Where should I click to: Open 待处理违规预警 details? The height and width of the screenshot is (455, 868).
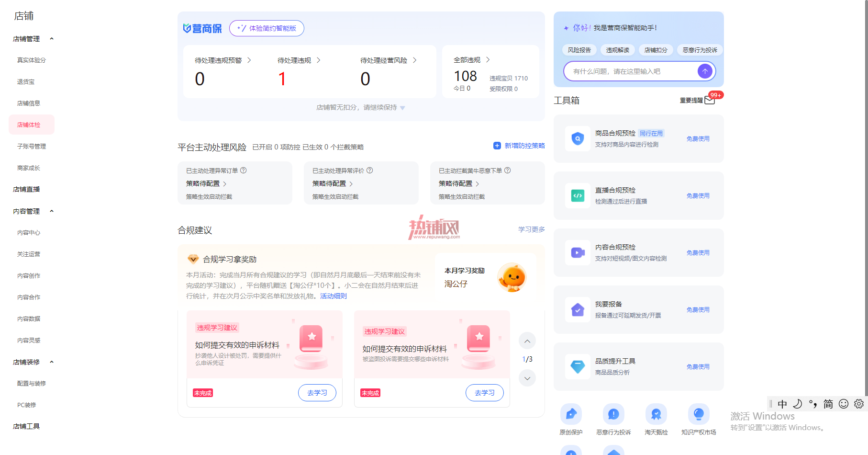click(x=223, y=60)
